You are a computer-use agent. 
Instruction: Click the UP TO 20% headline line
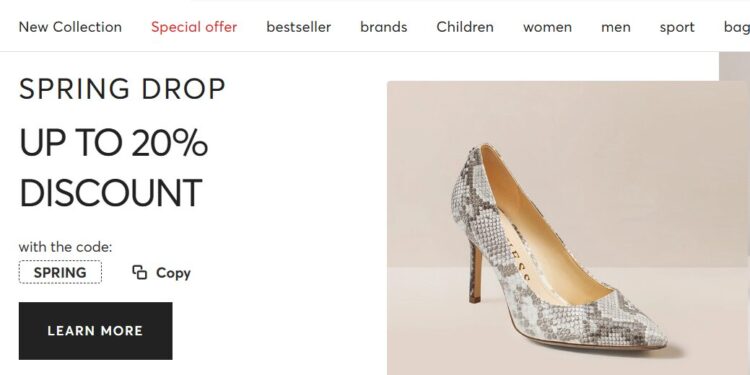coord(113,143)
